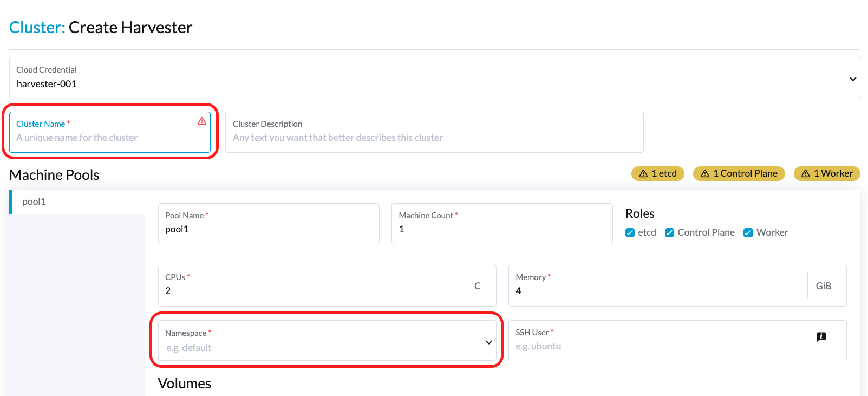Click the Cluster Name warning triangle icon
Viewport: 868px width, 396px height.
pyautogui.click(x=202, y=121)
